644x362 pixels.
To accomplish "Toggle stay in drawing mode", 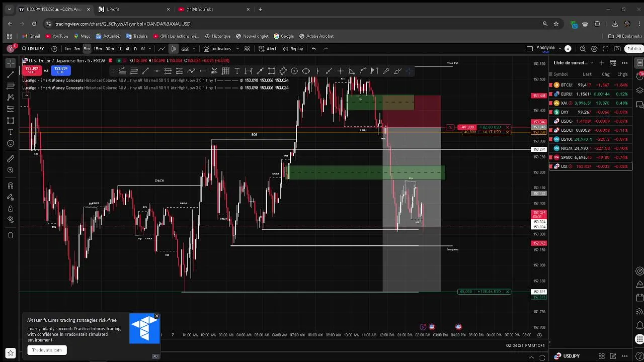I will [11, 197].
